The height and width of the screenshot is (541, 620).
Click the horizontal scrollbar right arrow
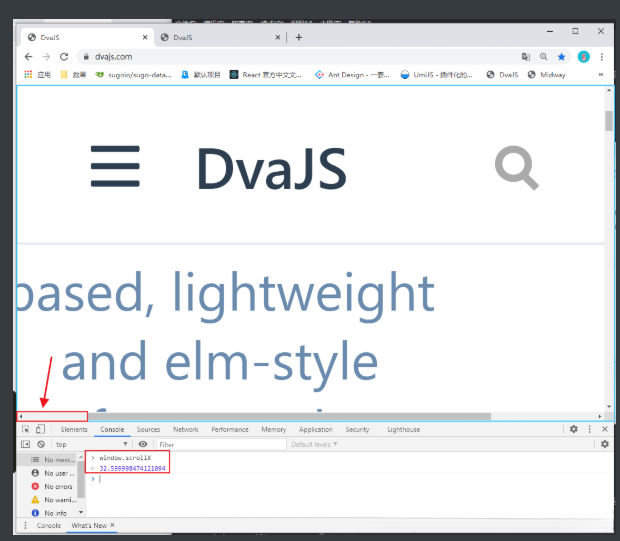(600, 416)
